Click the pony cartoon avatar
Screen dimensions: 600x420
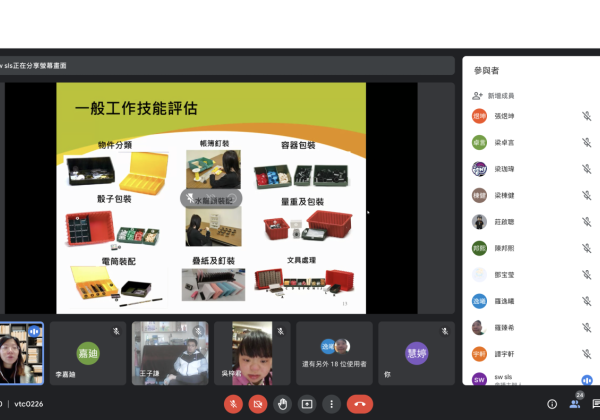coord(479,169)
